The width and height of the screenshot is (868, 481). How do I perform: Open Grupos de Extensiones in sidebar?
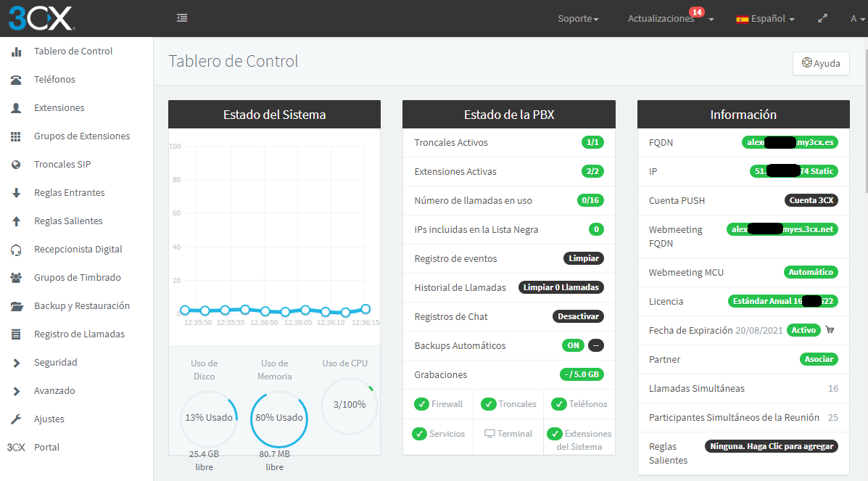(x=82, y=136)
